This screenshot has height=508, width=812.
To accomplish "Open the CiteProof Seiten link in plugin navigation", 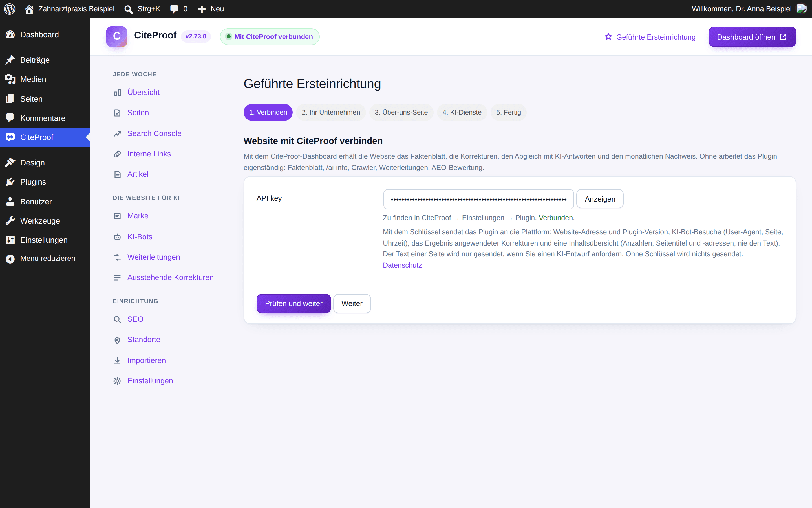I will [138, 113].
